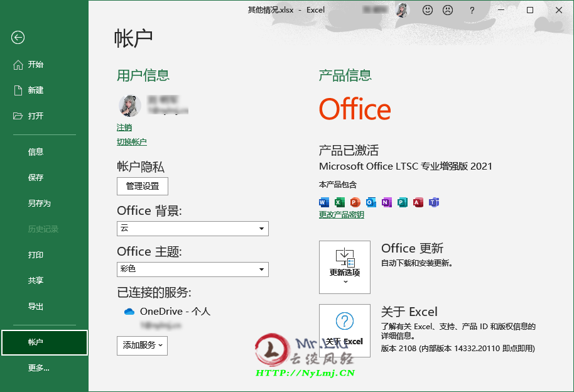Click the 'Microsoft Office LTSC 专业增强版 2021' text

coord(406,166)
